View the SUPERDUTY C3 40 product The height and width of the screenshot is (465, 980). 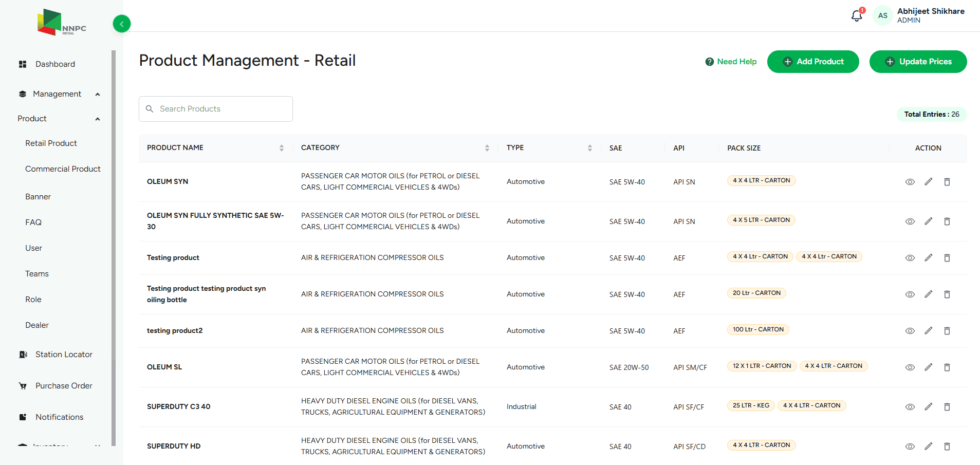[x=910, y=406]
